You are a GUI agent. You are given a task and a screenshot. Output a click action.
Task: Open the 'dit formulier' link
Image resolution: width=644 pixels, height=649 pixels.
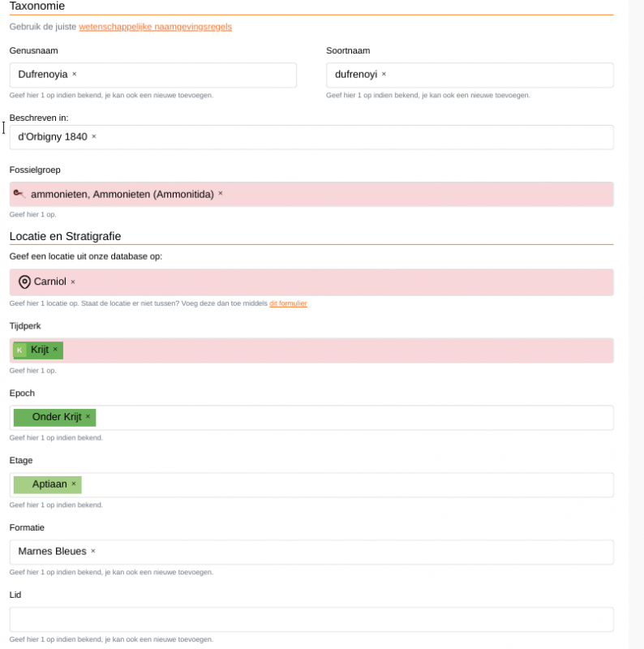point(288,303)
